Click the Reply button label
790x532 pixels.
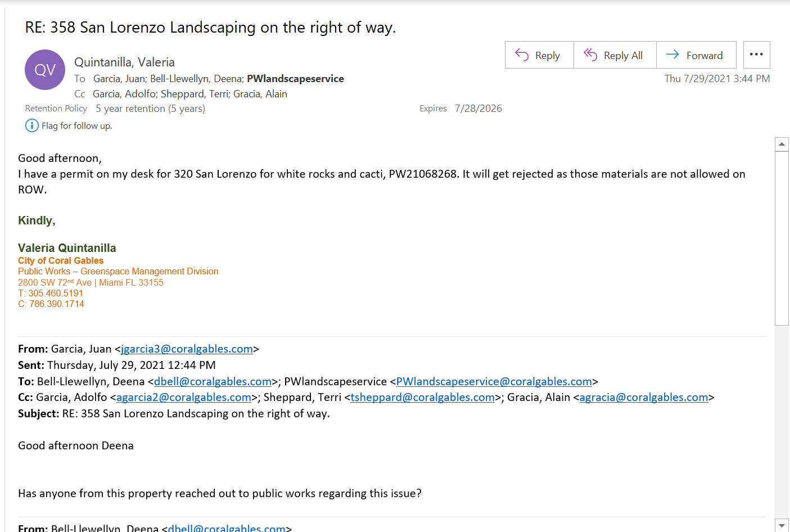(x=547, y=56)
